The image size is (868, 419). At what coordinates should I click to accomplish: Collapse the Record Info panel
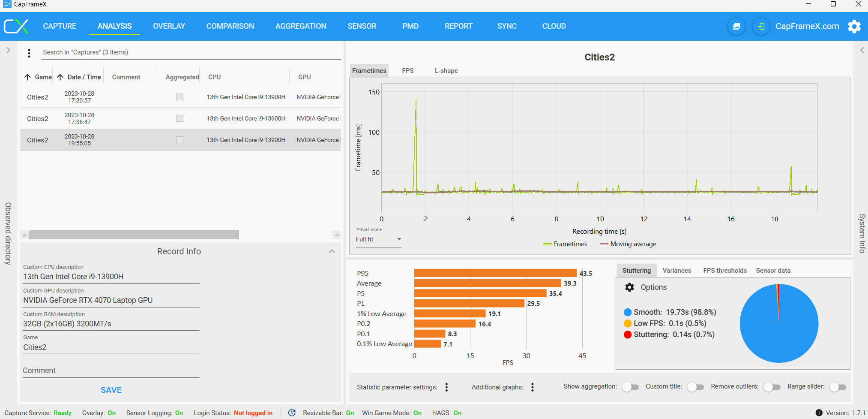332,251
